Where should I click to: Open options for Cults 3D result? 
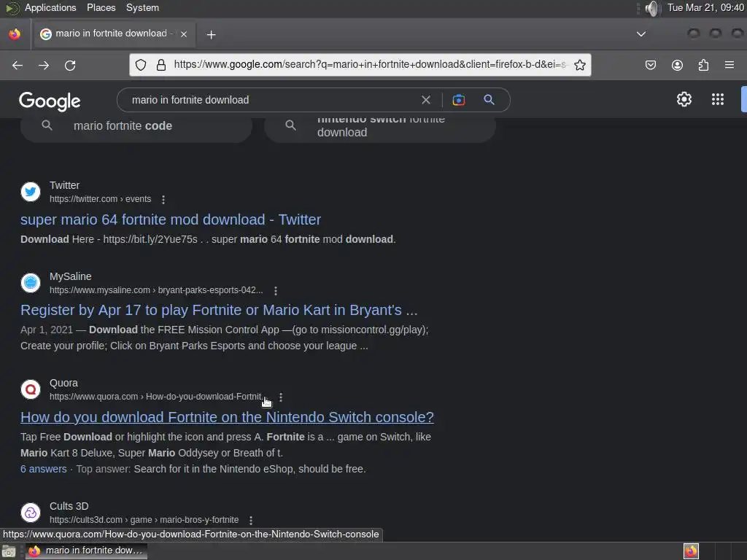coord(251,521)
